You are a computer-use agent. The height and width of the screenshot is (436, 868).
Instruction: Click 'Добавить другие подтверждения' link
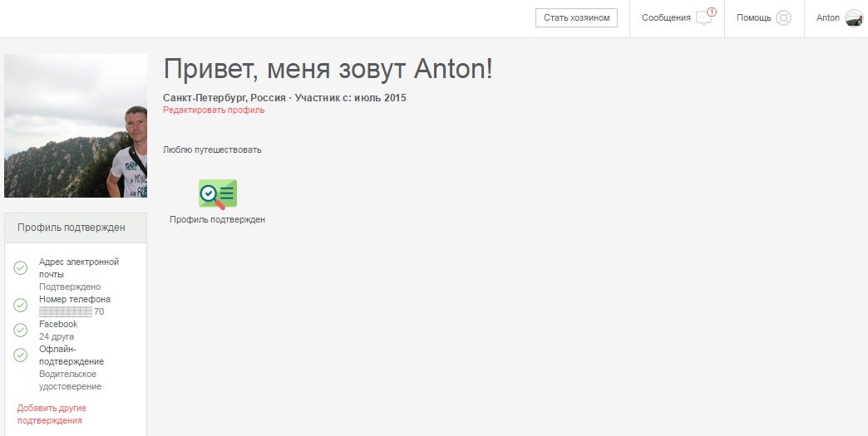pos(52,414)
